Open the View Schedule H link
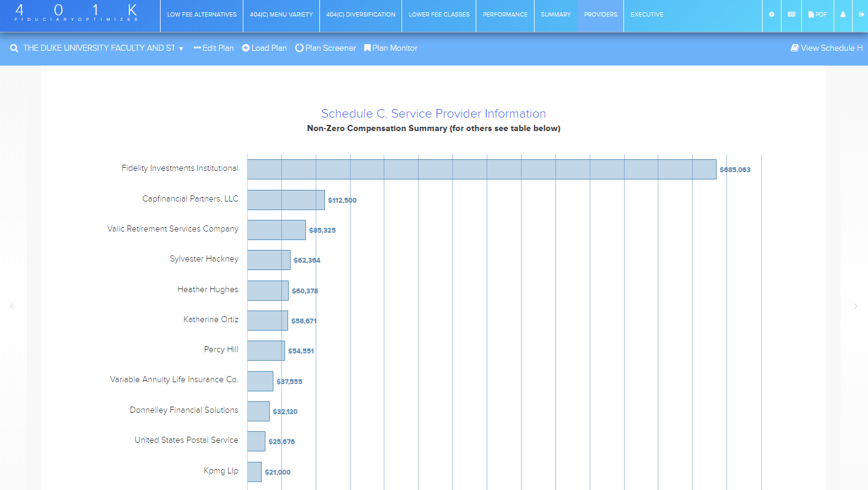This screenshot has width=868, height=490. click(826, 48)
